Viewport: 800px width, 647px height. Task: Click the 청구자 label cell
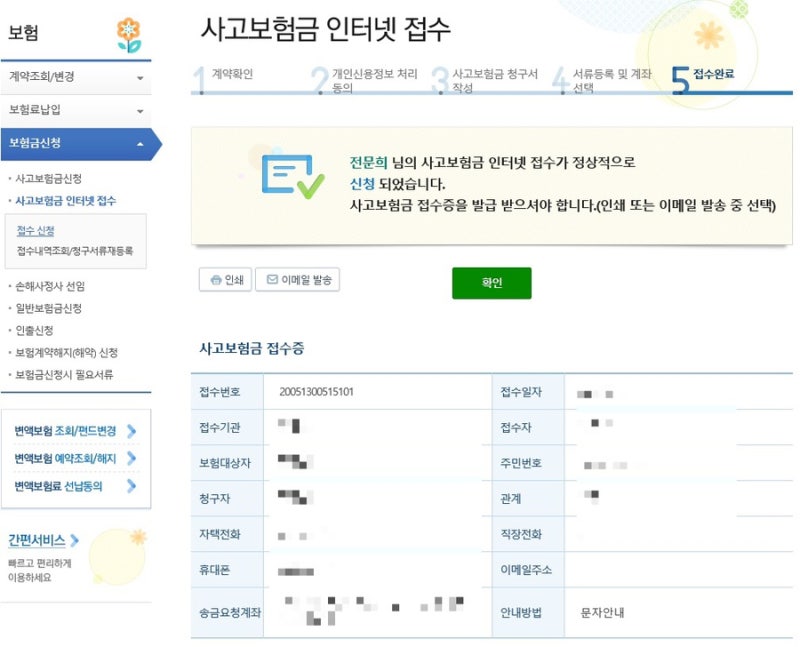point(227,499)
